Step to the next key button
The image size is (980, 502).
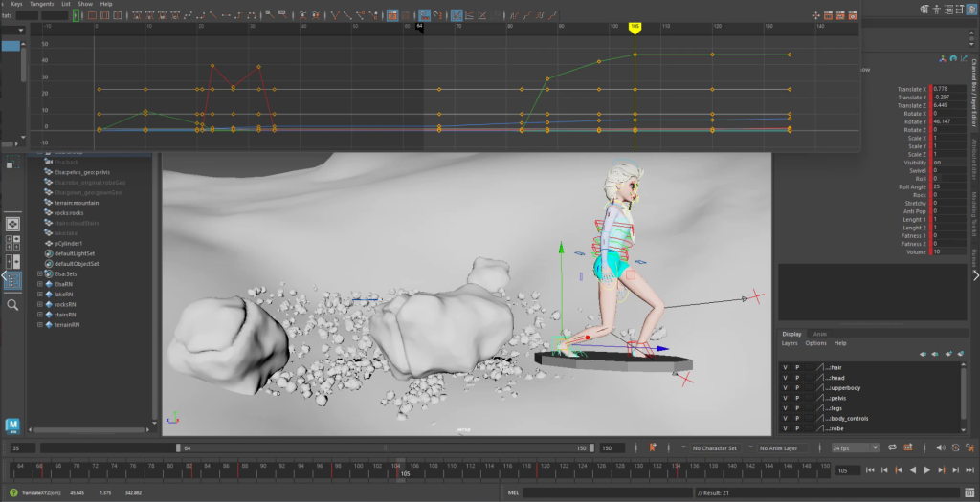coord(942,470)
